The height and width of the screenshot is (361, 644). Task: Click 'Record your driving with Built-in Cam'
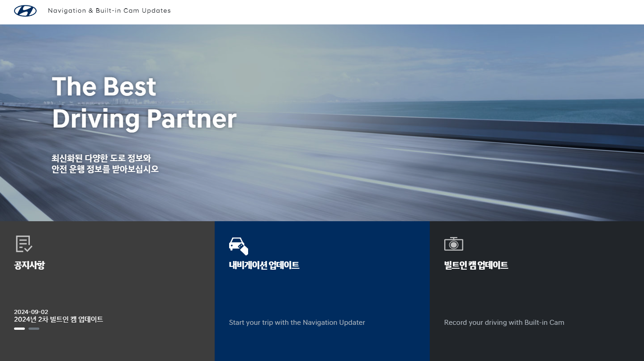click(x=504, y=323)
